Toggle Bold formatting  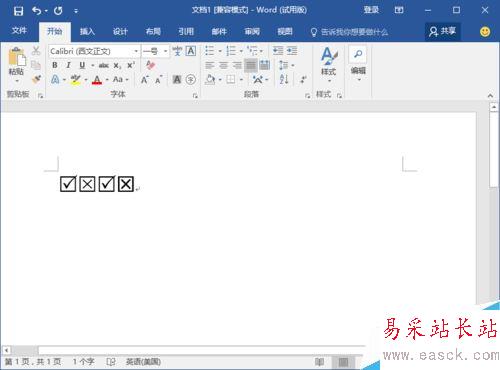pos(55,65)
